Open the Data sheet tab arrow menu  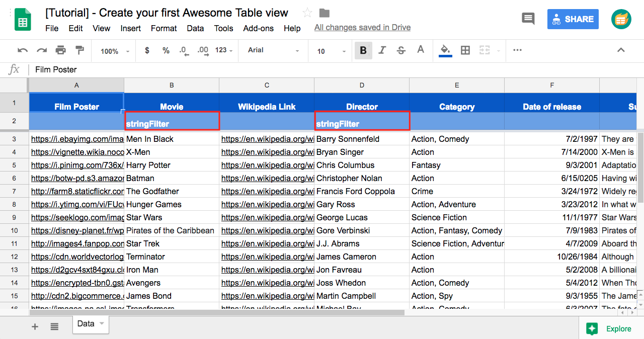pos(102,324)
